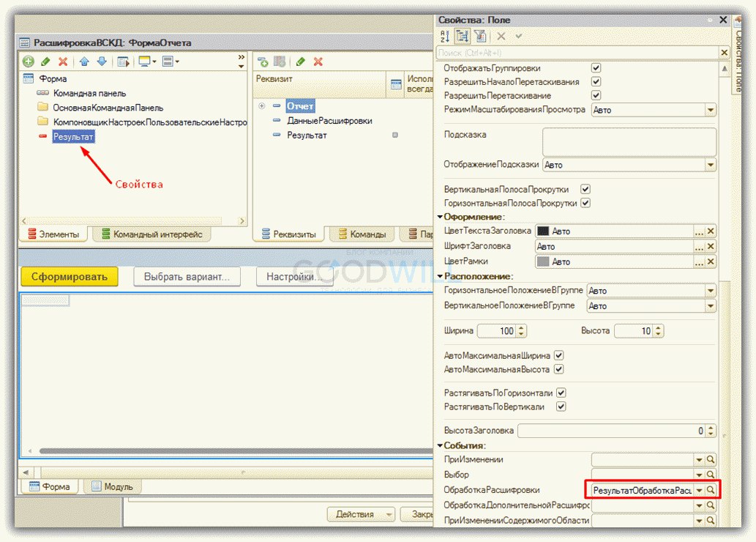The image size is (756, 542).
Task: Open the form layout dropdown icon
Action: click(171, 62)
